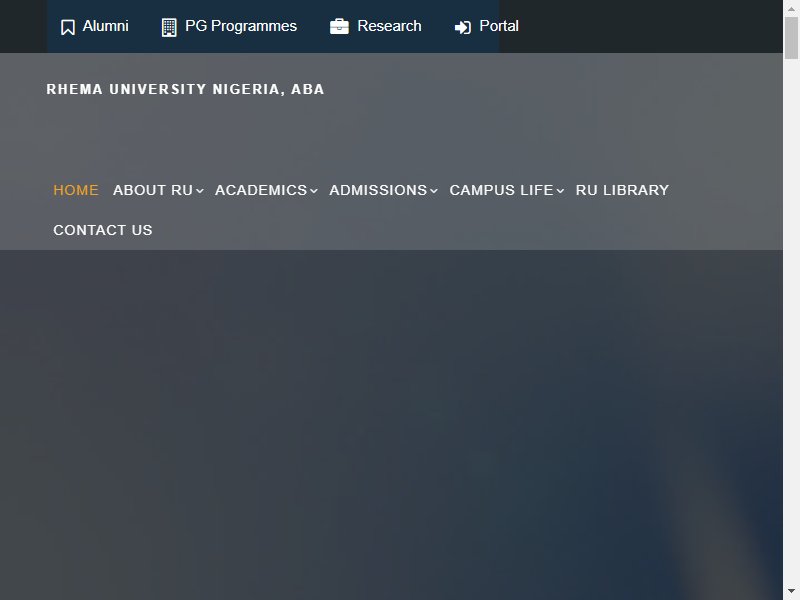Click the Rhema University Nigeria, Aba title

[x=185, y=89]
